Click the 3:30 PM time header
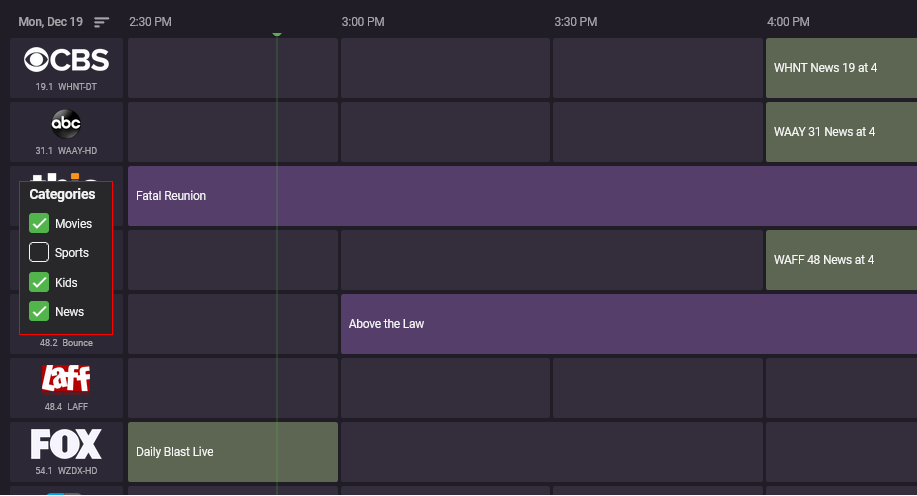This screenshot has width=917, height=496. click(x=575, y=22)
